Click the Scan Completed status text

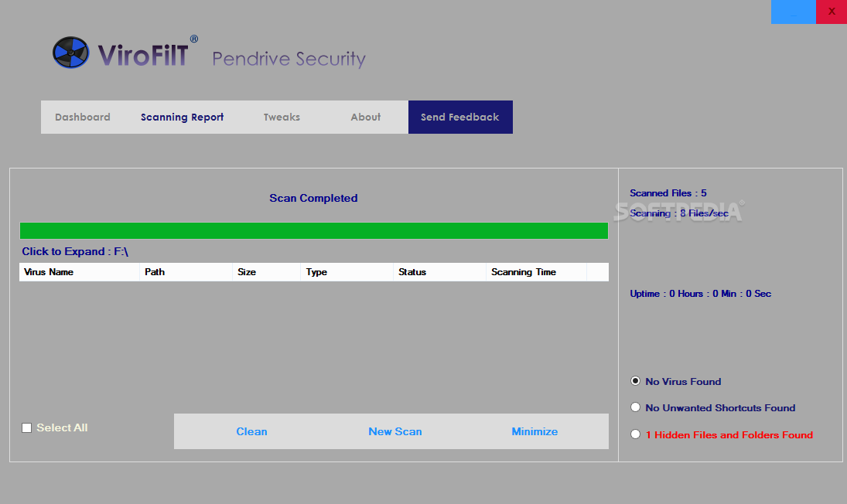tap(313, 198)
